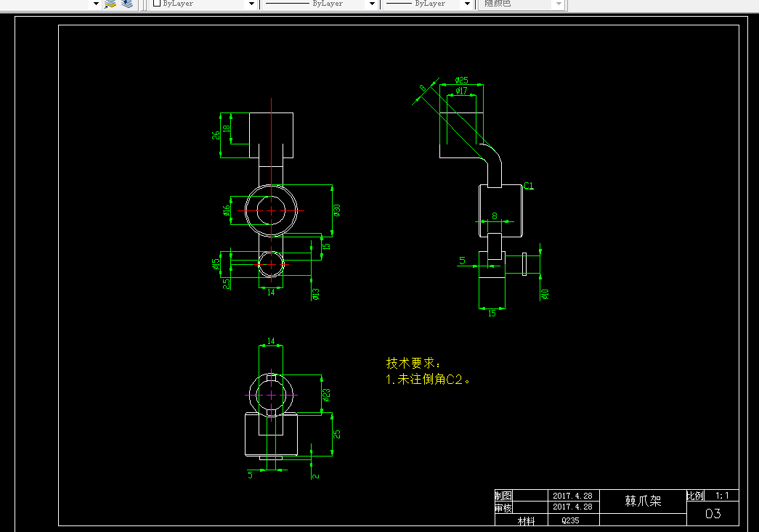
Task: Select the Ø13 dimension text
Action: pyautogui.click(x=316, y=294)
